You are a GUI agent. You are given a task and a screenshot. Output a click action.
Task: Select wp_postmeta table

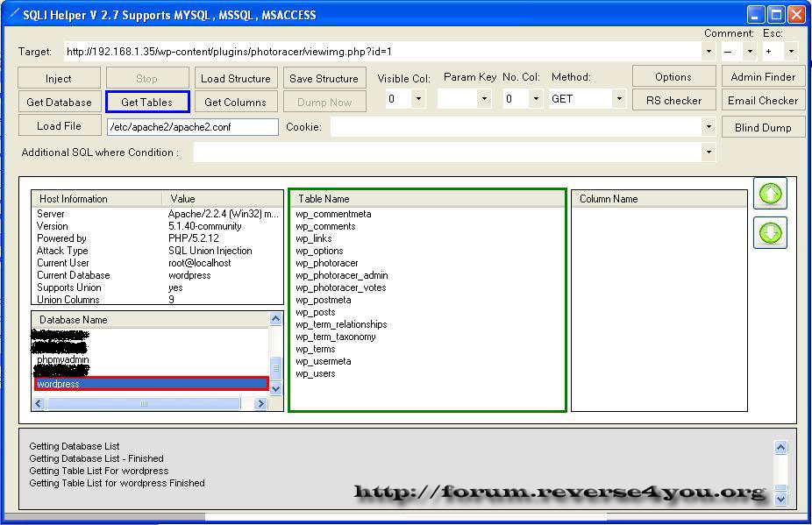tap(324, 300)
